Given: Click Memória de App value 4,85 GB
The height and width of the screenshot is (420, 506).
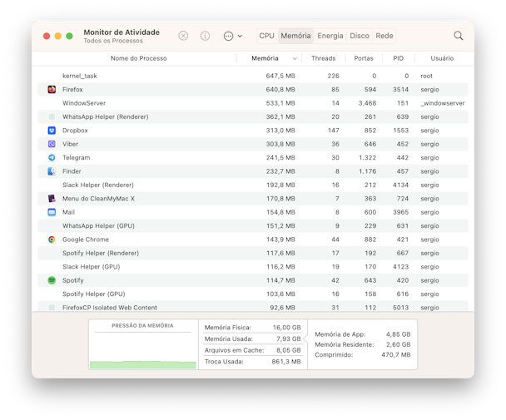Looking at the screenshot, I should coord(398,334).
